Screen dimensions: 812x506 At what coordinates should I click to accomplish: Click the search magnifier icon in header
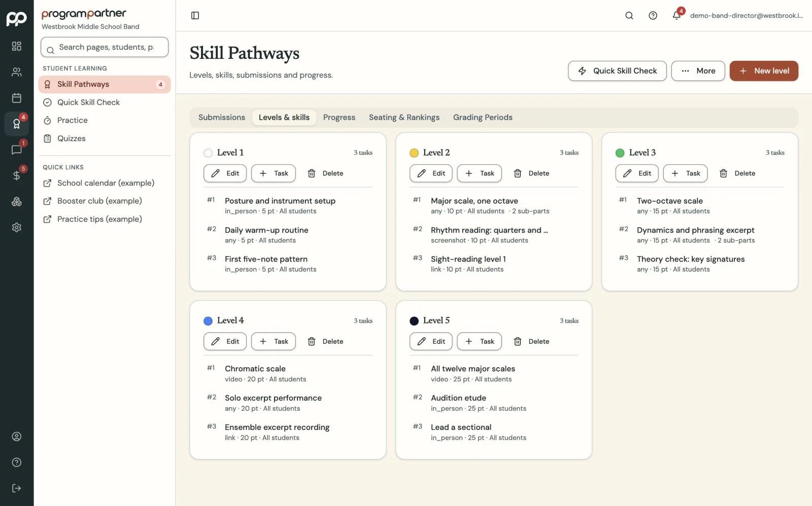pos(629,16)
